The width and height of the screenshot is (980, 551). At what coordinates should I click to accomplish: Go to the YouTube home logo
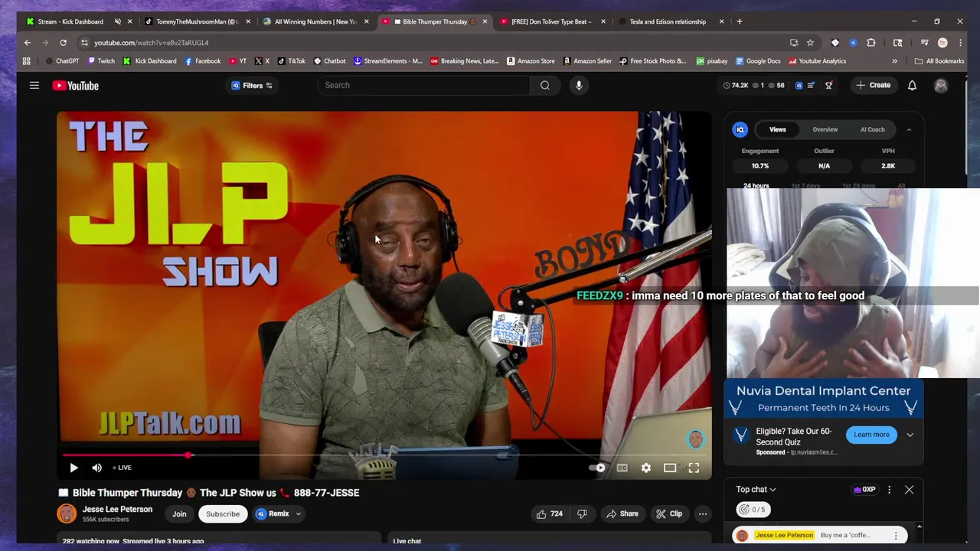(x=76, y=86)
